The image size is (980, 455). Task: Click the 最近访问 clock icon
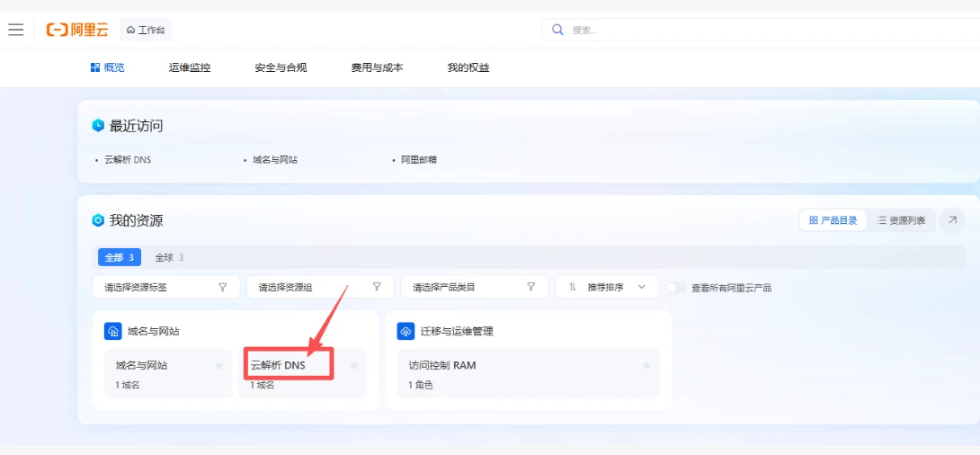[x=98, y=126]
